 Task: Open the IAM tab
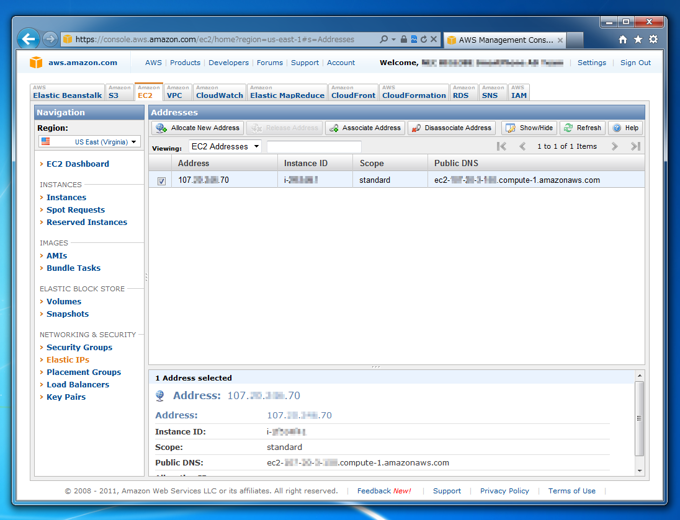[519, 92]
